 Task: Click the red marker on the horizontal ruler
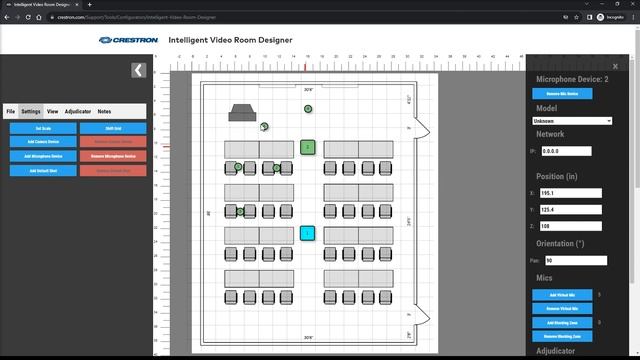point(305,67)
